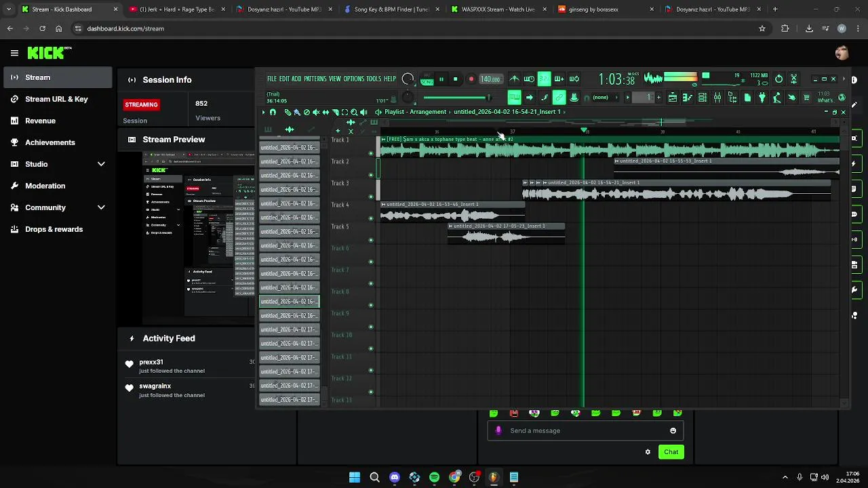Expand the Community section in Kick sidebar
868x488 pixels.
coord(101,207)
